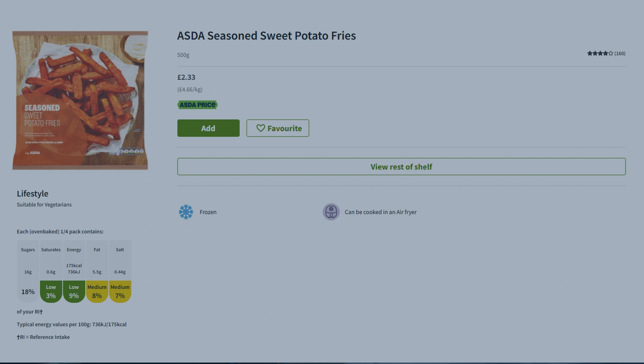
Task: Click the snowflake Frozen indicator icon
Action: (186, 212)
